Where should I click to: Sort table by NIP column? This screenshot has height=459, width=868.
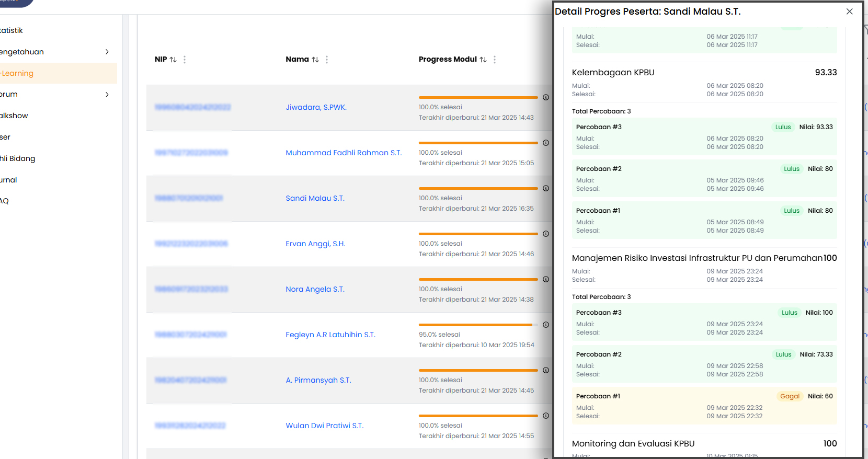point(173,60)
